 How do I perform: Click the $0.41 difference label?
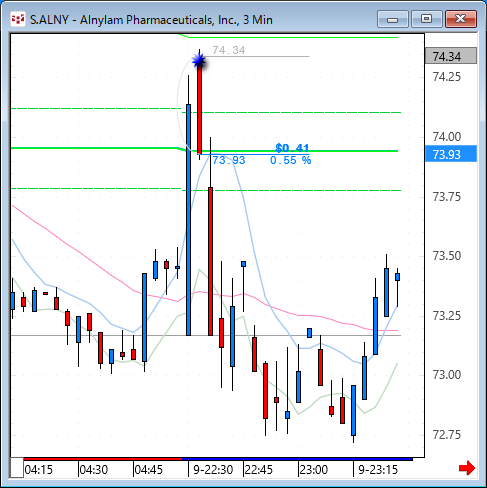[292, 147]
